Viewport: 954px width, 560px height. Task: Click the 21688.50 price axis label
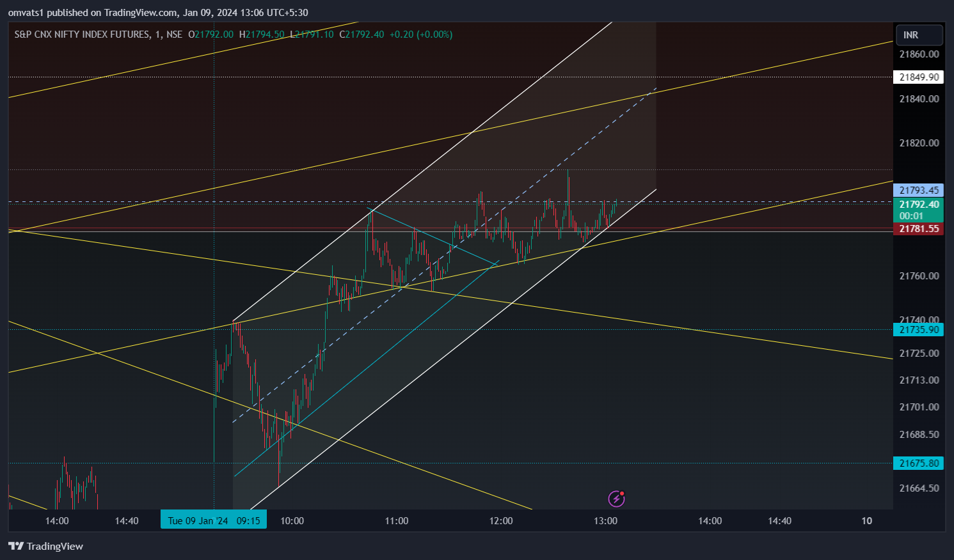(919, 434)
